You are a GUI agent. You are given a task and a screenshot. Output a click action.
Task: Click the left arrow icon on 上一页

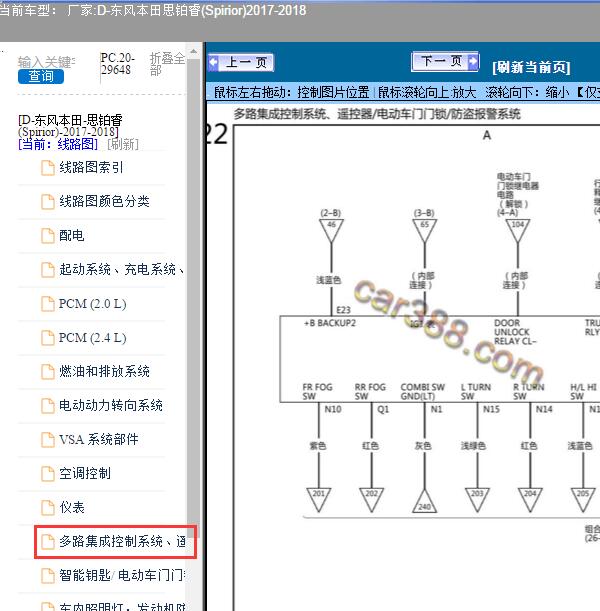click(x=214, y=62)
